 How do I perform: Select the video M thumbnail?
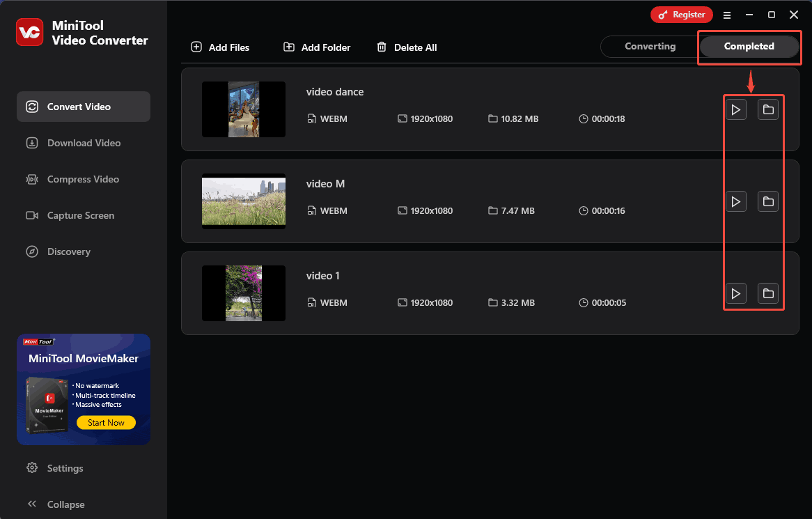244,201
